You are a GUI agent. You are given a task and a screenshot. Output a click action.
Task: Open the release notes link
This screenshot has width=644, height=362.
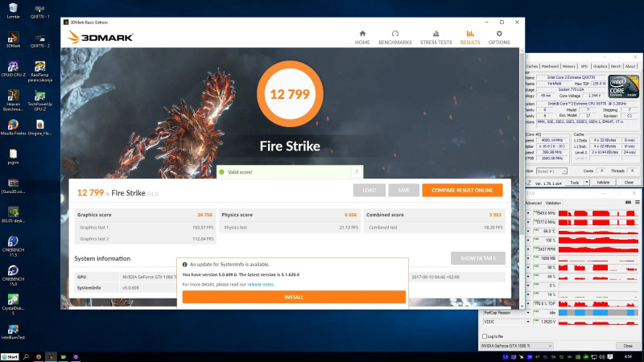261,285
